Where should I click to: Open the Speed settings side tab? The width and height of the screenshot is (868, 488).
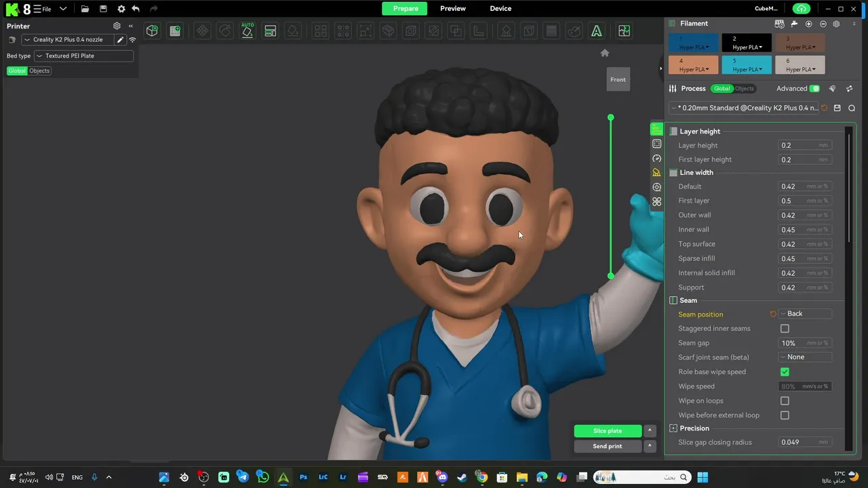coord(656,158)
